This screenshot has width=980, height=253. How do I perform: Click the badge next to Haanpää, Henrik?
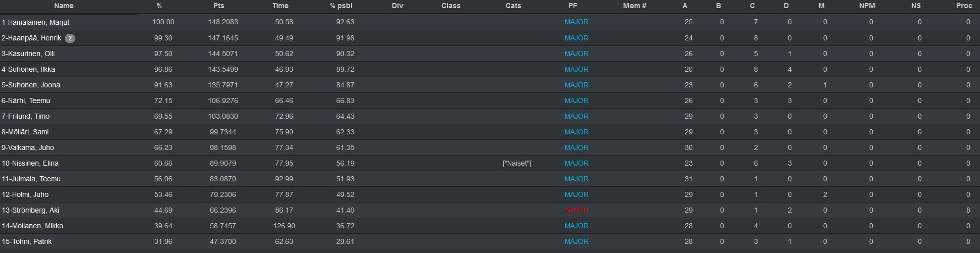tap(70, 38)
